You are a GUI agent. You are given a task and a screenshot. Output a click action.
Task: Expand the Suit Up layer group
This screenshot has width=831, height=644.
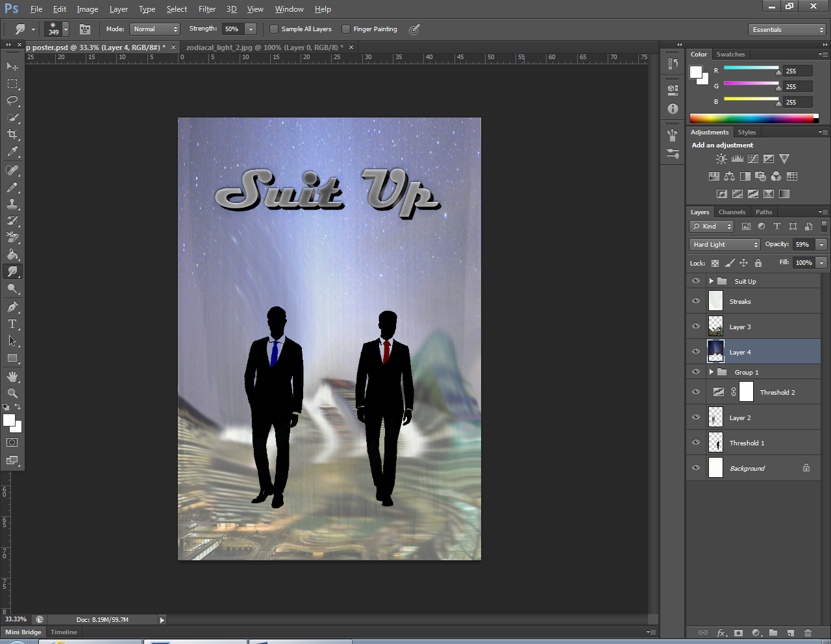click(x=712, y=281)
